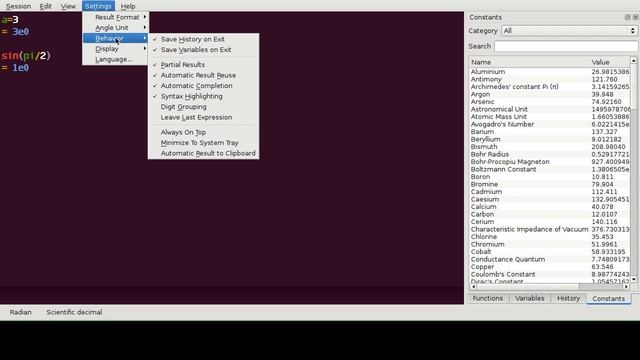The image size is (640, 360).
Task: Toggle Save Variables on Exit
Action: coord(203,50)
